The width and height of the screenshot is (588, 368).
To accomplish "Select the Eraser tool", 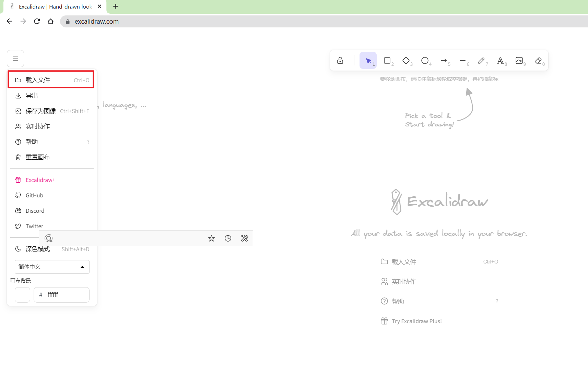I will coord(538,60).
